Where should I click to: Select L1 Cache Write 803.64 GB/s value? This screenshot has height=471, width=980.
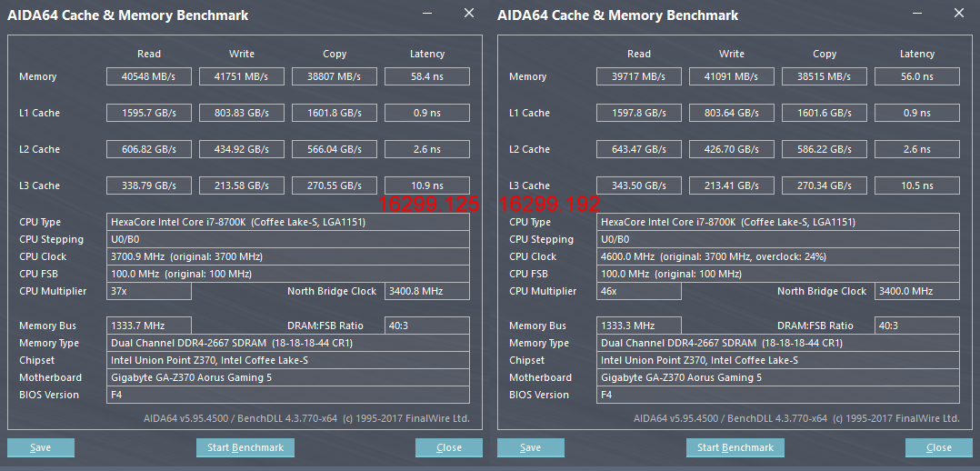point(731,113)
